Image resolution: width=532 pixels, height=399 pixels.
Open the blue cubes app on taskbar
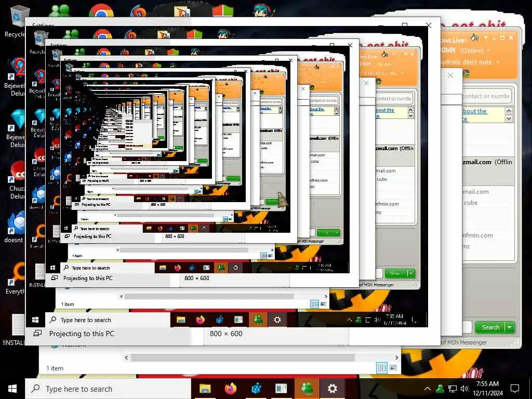click(x=256, y=389)
